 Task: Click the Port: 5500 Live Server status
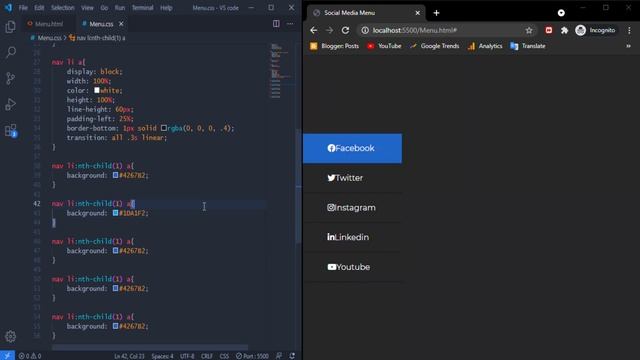[252, 356]
